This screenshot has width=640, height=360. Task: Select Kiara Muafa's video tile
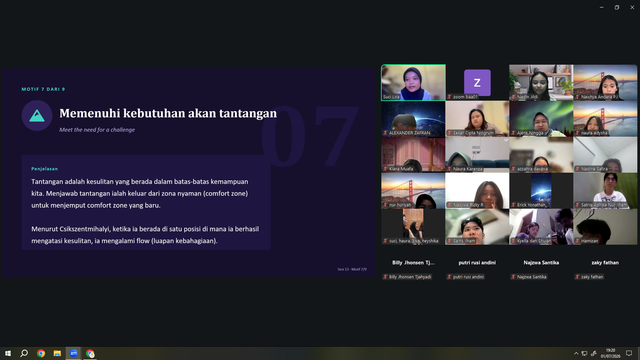coord(413,155)
